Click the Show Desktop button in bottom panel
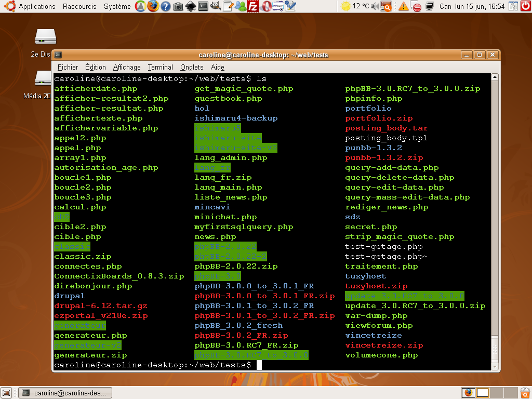The image size is (532, 399). pos(6,393)
